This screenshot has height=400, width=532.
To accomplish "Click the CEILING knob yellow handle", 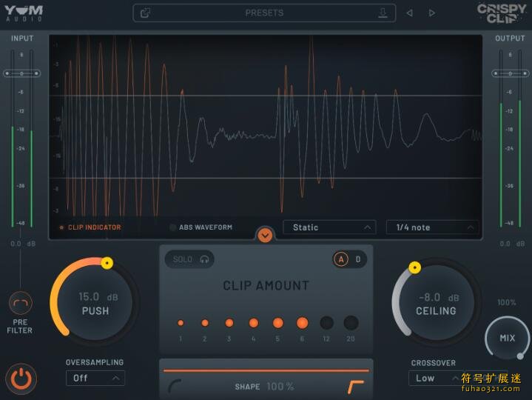I will (x=414, y=267).
